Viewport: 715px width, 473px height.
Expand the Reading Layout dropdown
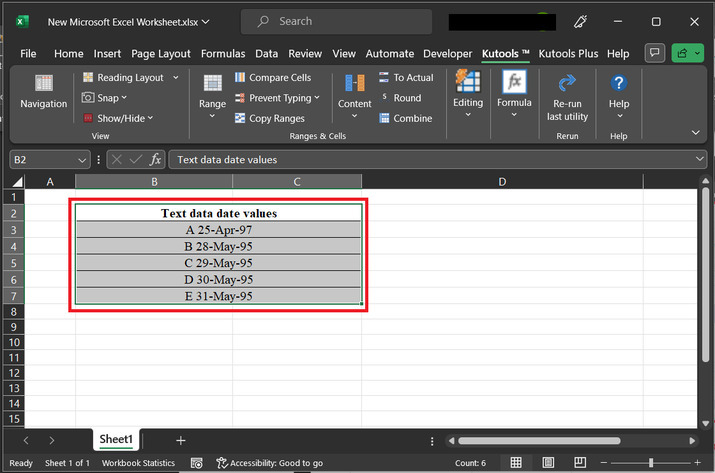point(176,78)
